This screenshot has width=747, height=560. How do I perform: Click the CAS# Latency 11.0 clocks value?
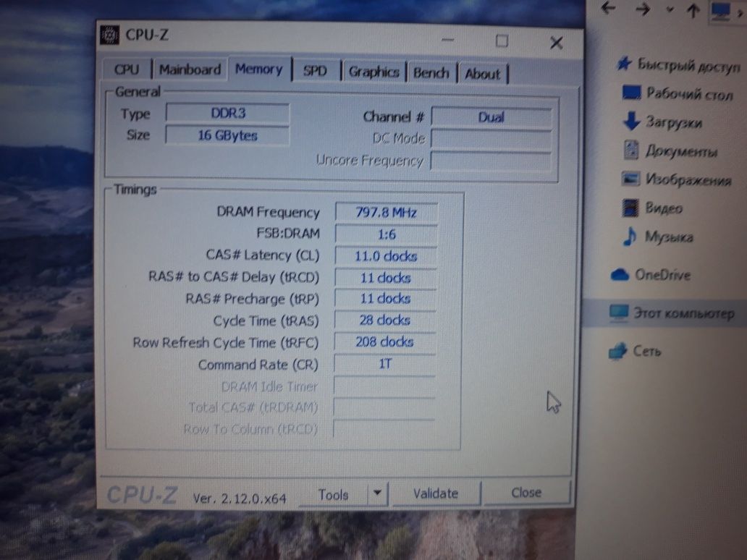(x=385, y=256)
